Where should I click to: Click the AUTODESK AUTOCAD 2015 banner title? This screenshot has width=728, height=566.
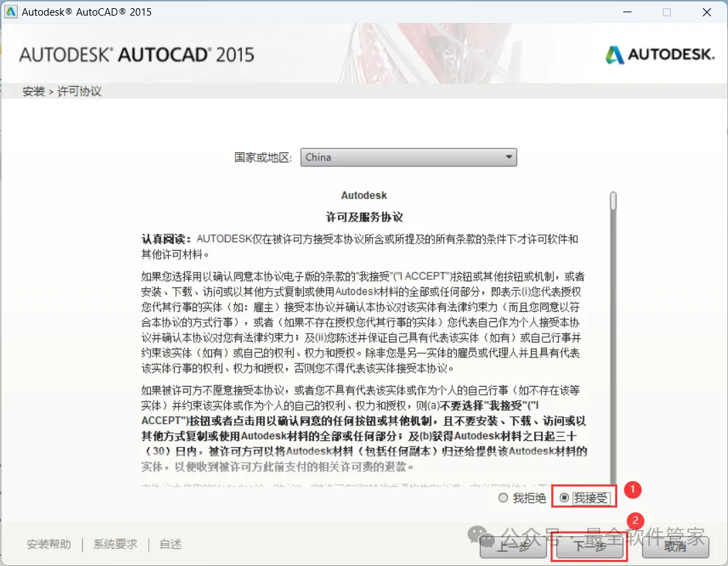click(x=137, y=55)
